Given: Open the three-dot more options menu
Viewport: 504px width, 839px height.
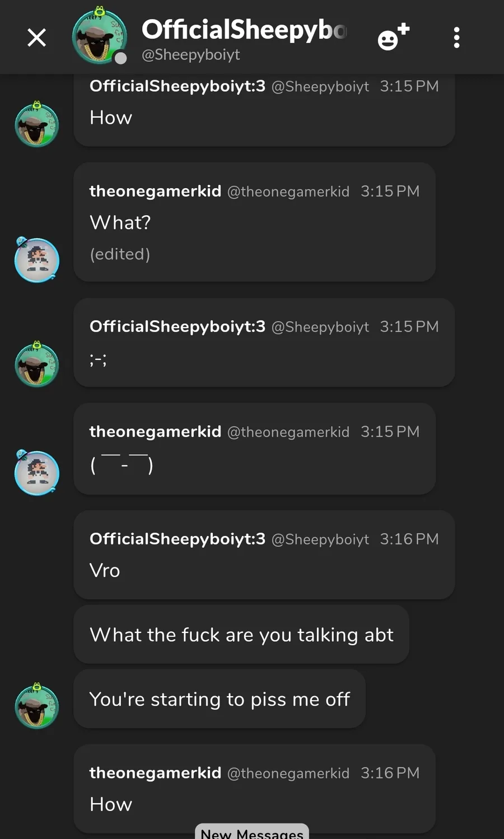Looking at the screenshot, I should pyautogui.click(x=457, y=38).
